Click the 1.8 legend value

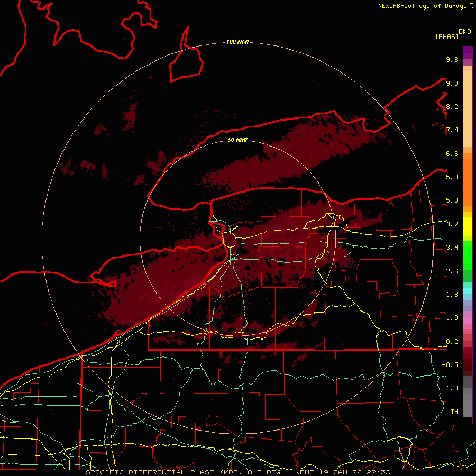[x=452, y=295]
